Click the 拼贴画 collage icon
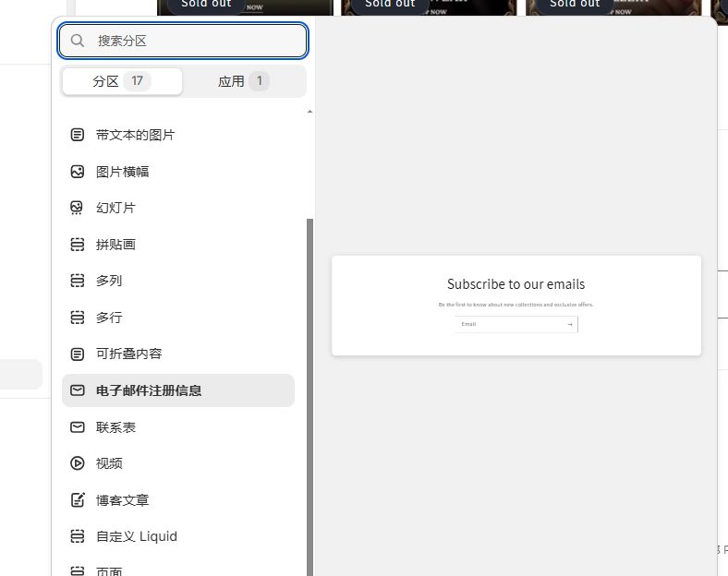 click(x=77, y=245)
